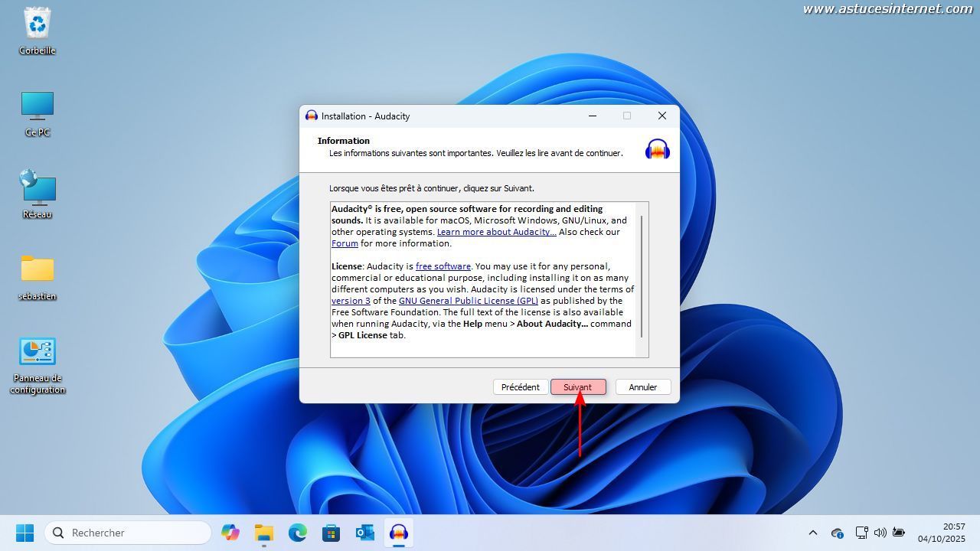
Task: Open Microsoft Edge from the taskbar
Action: pos(297,533)
